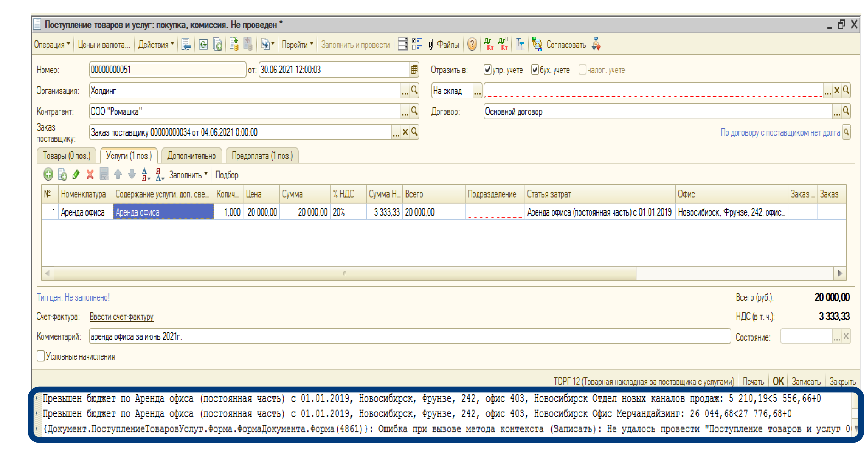Click the red delete row icon
Viewport: 868px width, 463px height.
coord(90,174)
